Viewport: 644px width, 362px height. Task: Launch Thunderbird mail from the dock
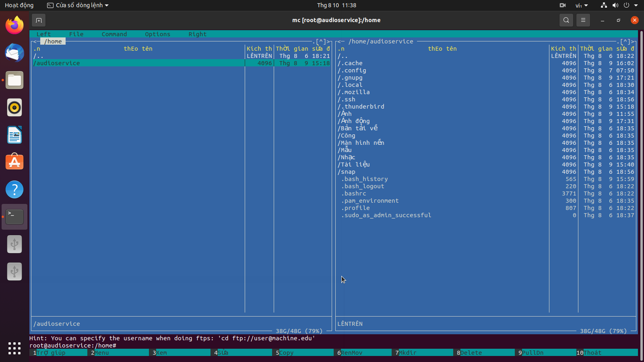coord(14,53)
